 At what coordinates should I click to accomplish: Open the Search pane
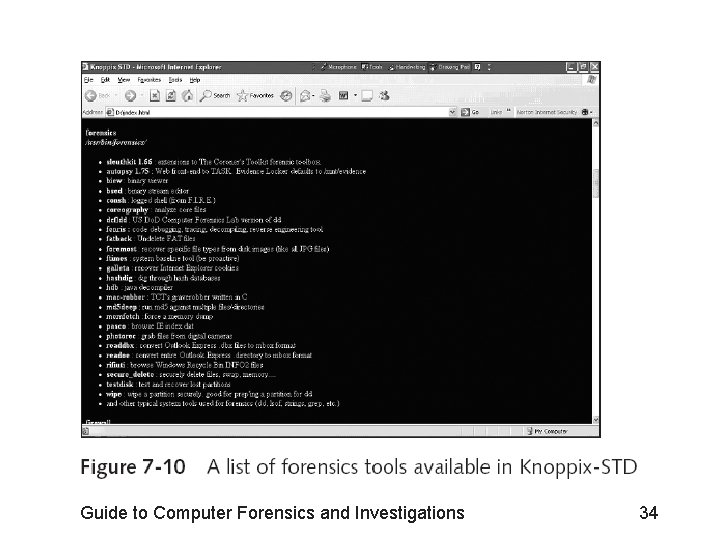pos(214,96)
